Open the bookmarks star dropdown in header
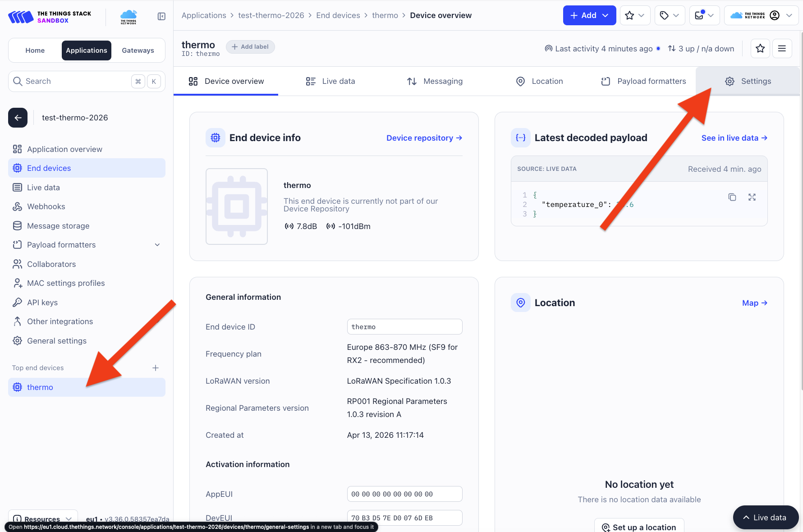Screen dimensions: 803x532 pyautogui.click(x=635, y=15)
